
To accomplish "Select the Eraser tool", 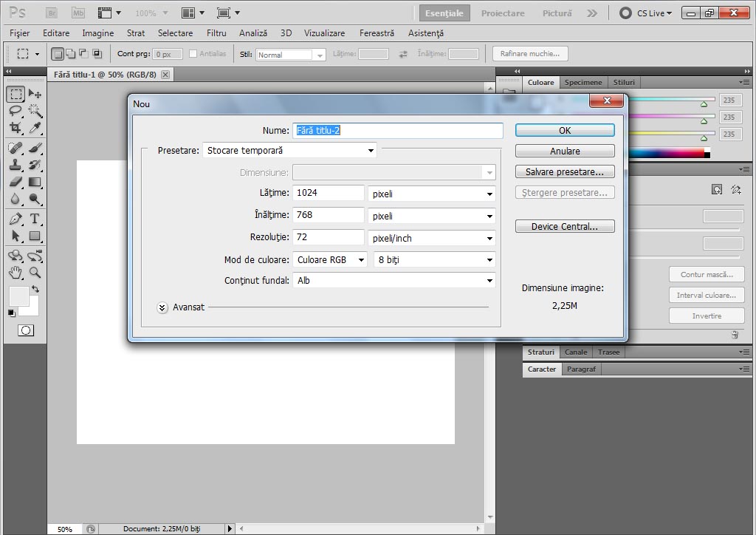I will coord(16,182).
